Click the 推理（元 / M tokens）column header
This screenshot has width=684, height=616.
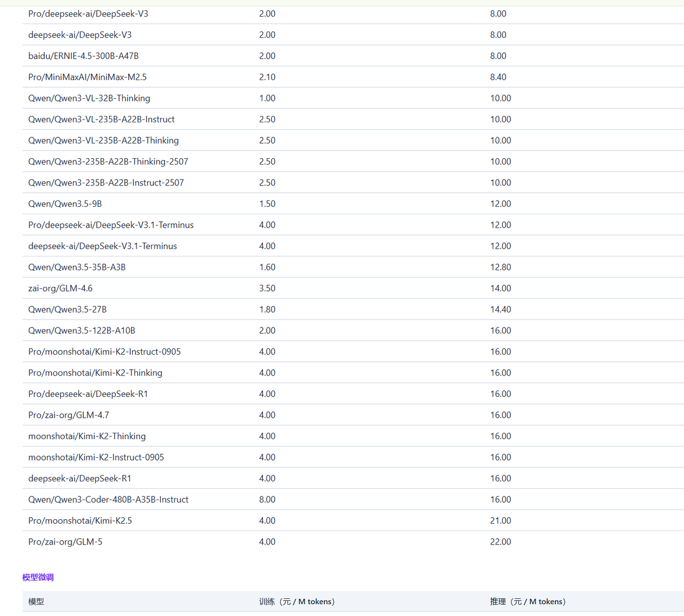(x=528, y=602)
